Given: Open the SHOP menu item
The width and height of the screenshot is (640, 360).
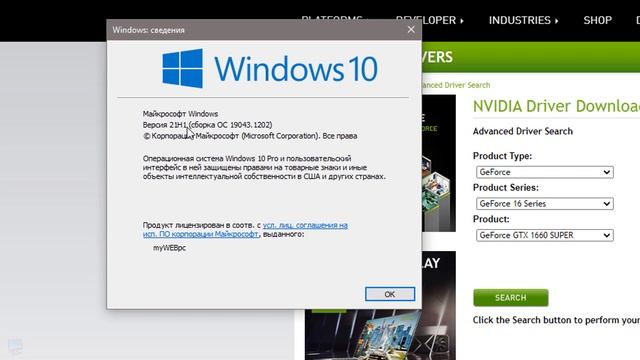Looking at the screenshot, I should tap(597, 20).
